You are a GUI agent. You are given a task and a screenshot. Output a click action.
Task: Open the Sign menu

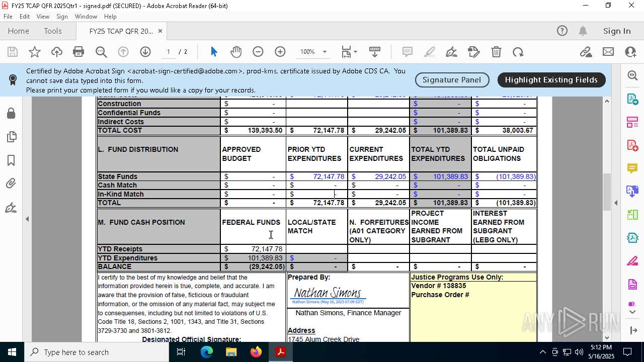click(x=62, y=17)
